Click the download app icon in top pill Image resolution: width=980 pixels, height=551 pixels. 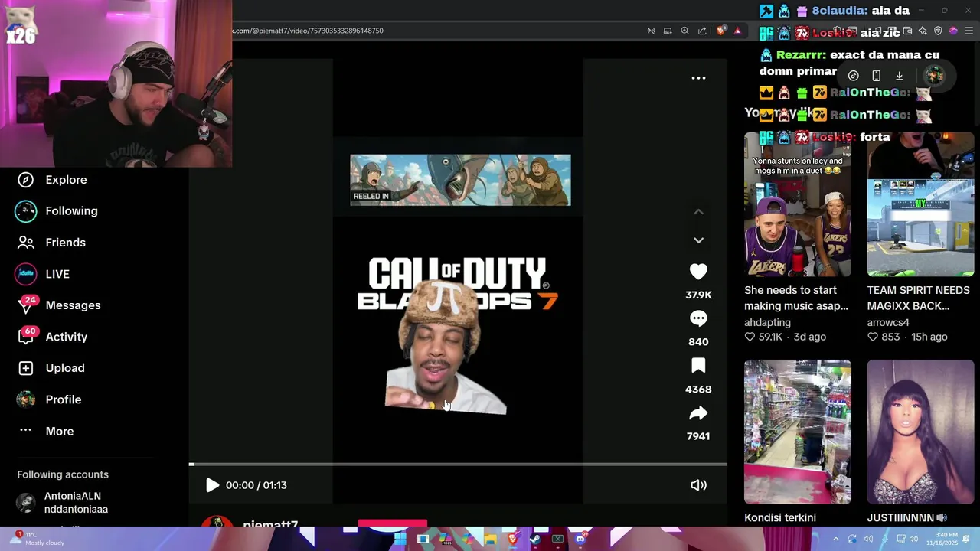coord(900,76)
